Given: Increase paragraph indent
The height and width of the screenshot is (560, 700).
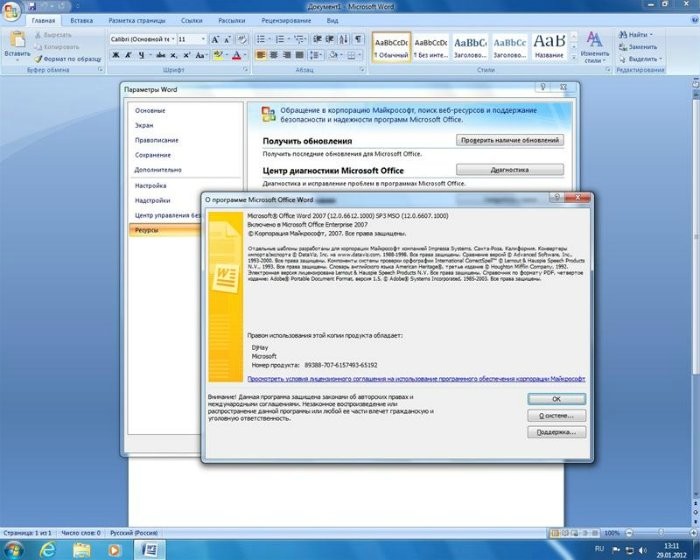Looking at the screenshot, I should [x=329, y=40].
